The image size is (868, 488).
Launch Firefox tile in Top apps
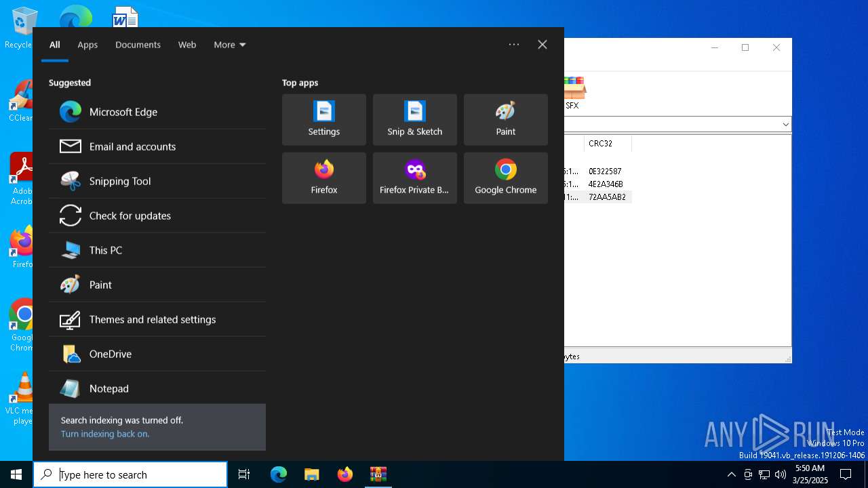click(x=324, y=178)
